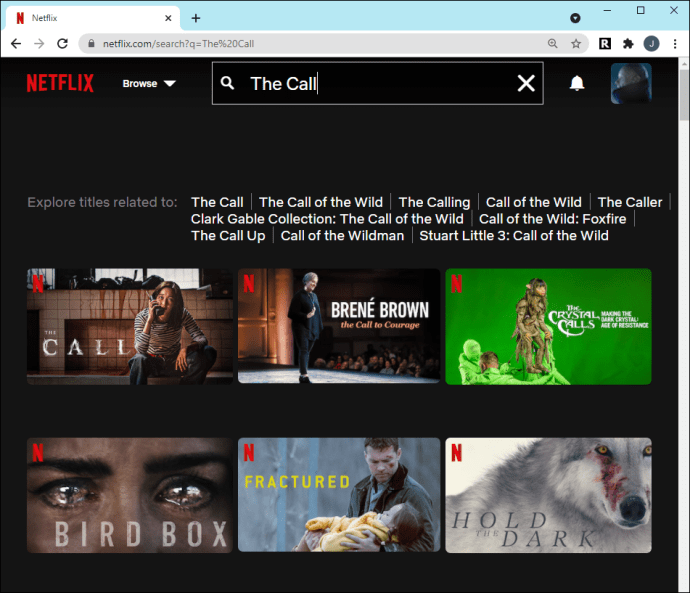Click the address bar URL
The image size is (690, 593).
point(178,44)
